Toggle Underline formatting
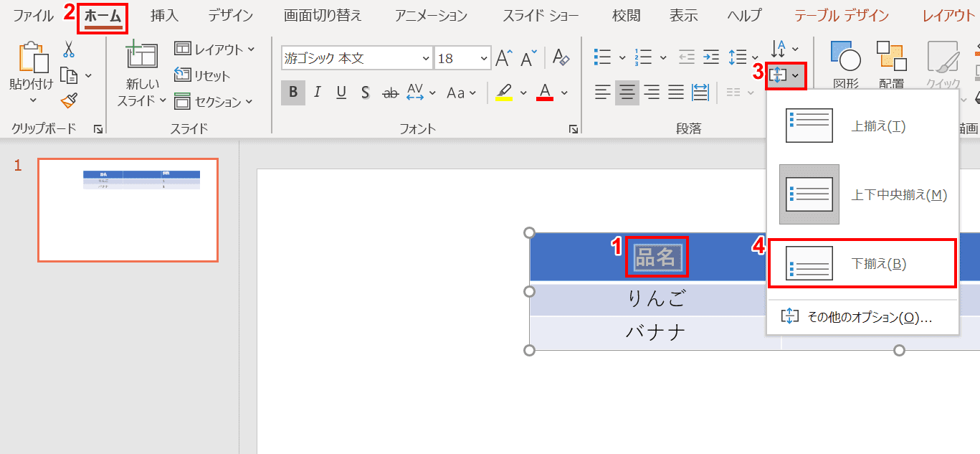The width and height of the screenshot is (980, 454). point(341,93)
